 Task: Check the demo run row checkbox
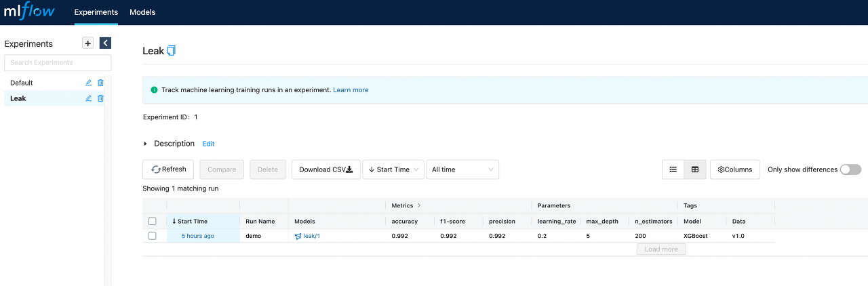tap(152, 236)
